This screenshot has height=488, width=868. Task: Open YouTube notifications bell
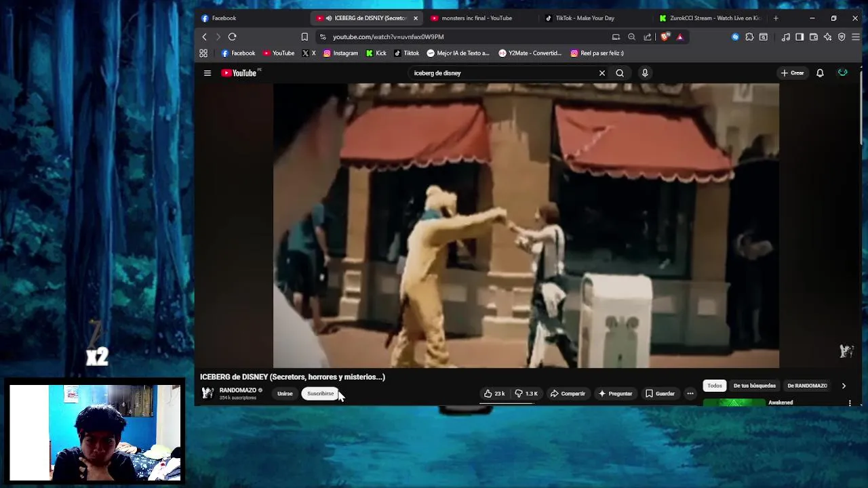pos(820,73)
